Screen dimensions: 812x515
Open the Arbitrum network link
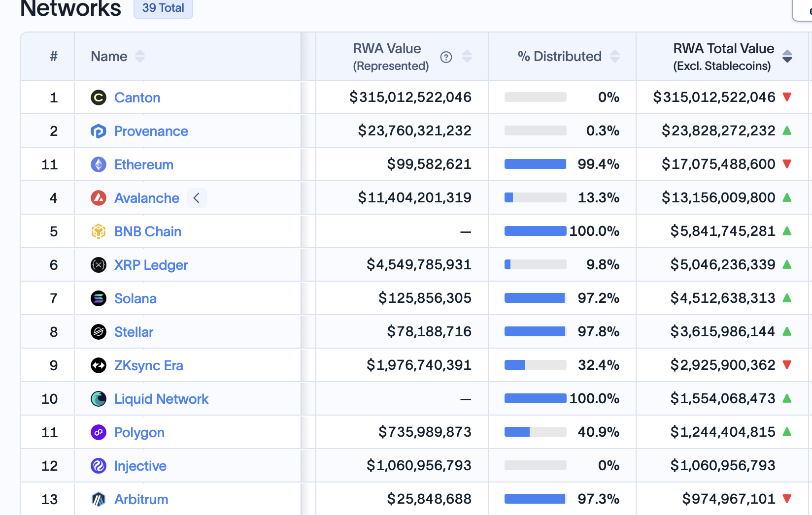click(141, 499)
